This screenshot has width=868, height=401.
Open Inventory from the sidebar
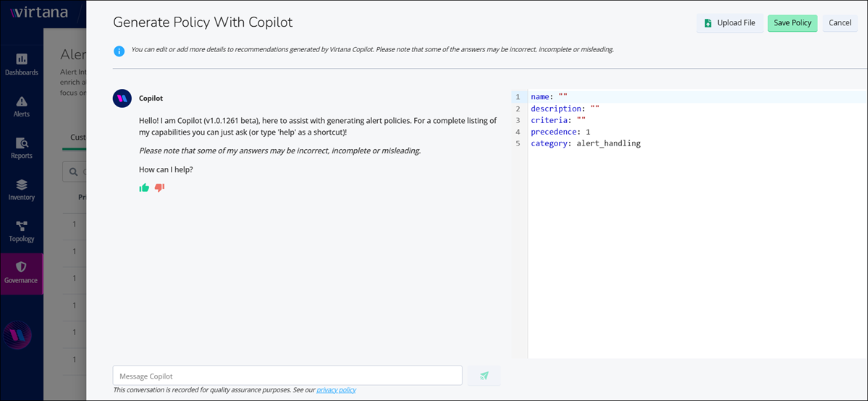[x=22, y=190]
